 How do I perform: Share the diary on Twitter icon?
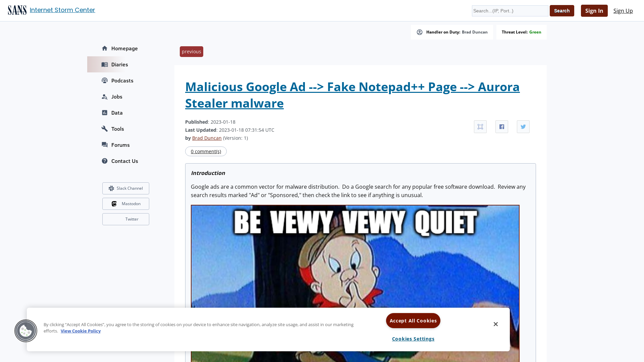pos(523,127)
